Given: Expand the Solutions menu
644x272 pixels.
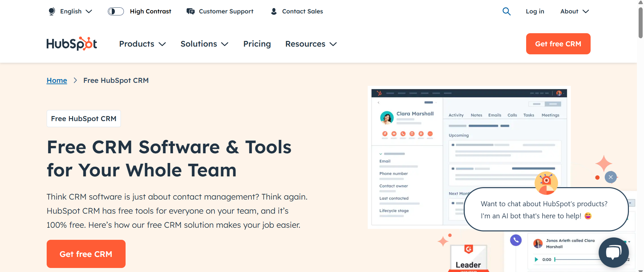Looking at the screenshot, I should (x=204, y=44).
